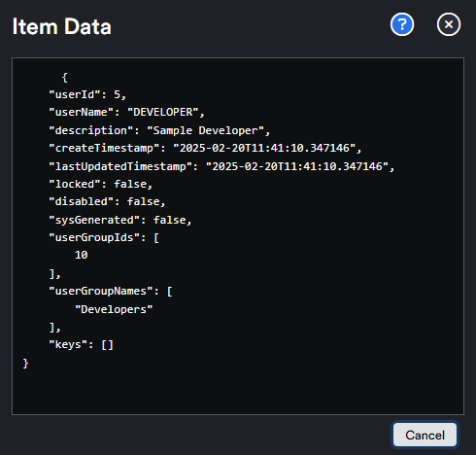The height and width of the screenshot is (455, 476).
Task: Click the "keys": [] line
Action: 81,344
